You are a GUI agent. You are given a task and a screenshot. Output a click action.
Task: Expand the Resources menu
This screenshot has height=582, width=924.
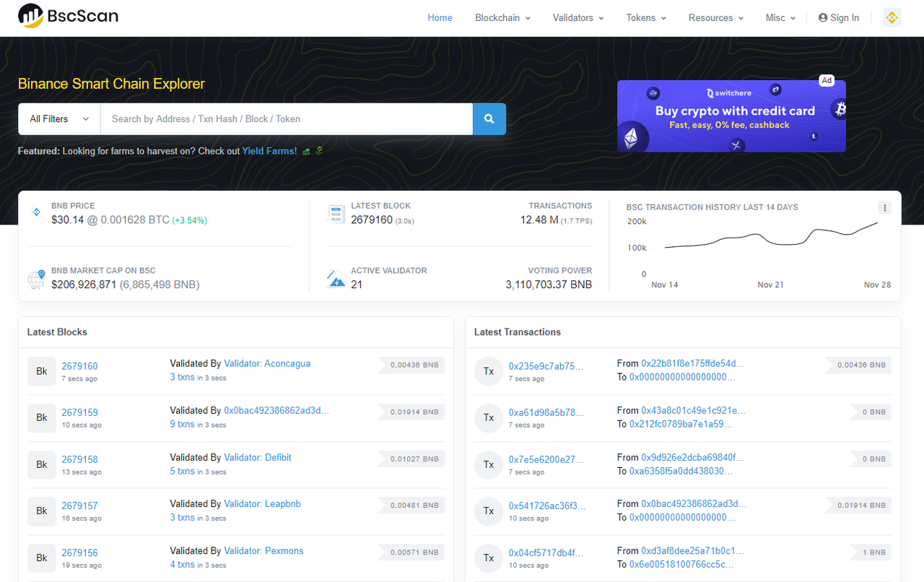pyautogui.click(x=716, y=18)
